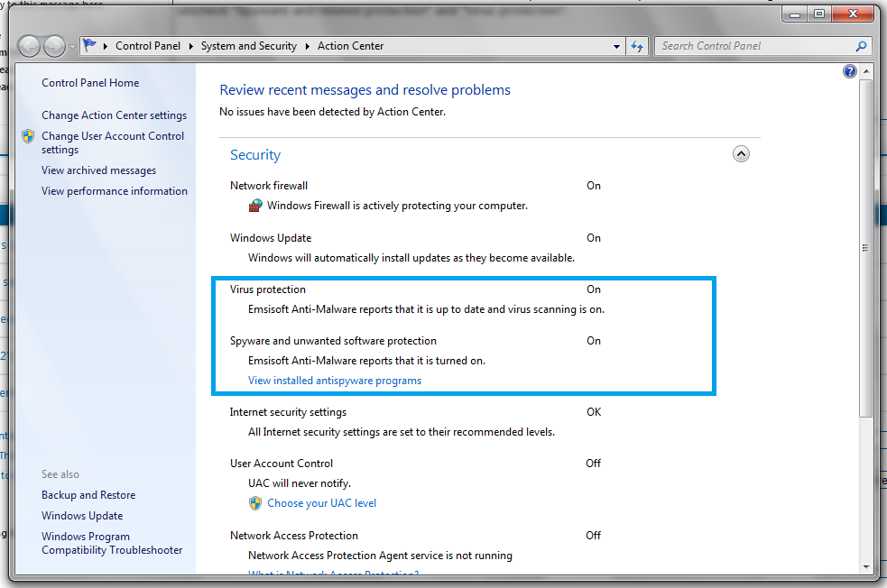This screenshot has width=887, height=588.
Task: Minimize the Action Center window
Action: 795,14
